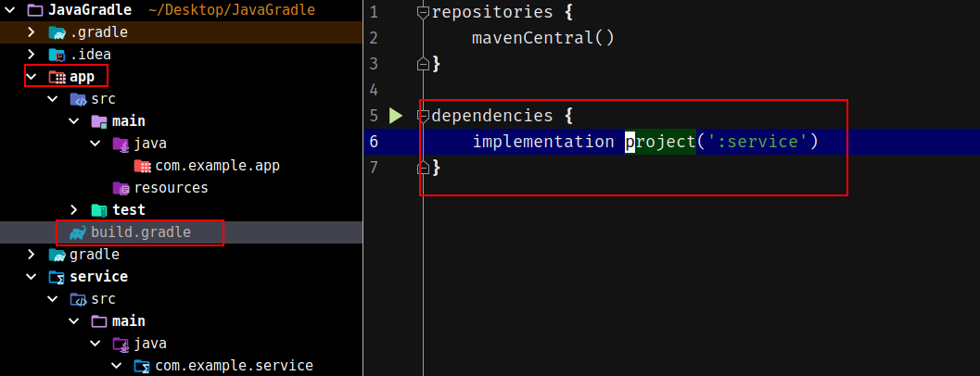Click the service module folder icon
980x376 pixels.
coord(57,277)
